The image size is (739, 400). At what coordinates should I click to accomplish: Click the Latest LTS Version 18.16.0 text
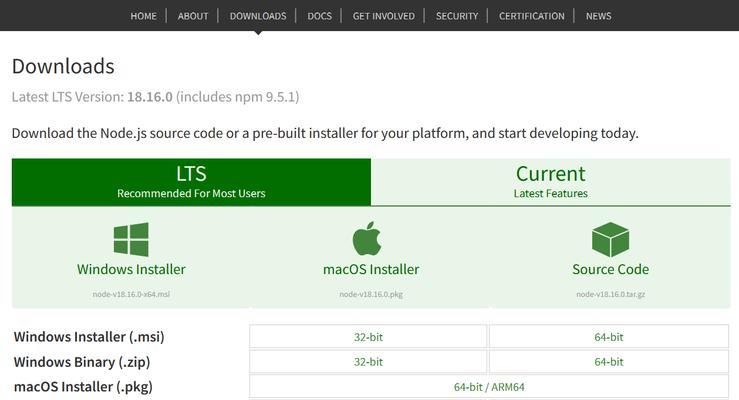click(x=156, y=97)
